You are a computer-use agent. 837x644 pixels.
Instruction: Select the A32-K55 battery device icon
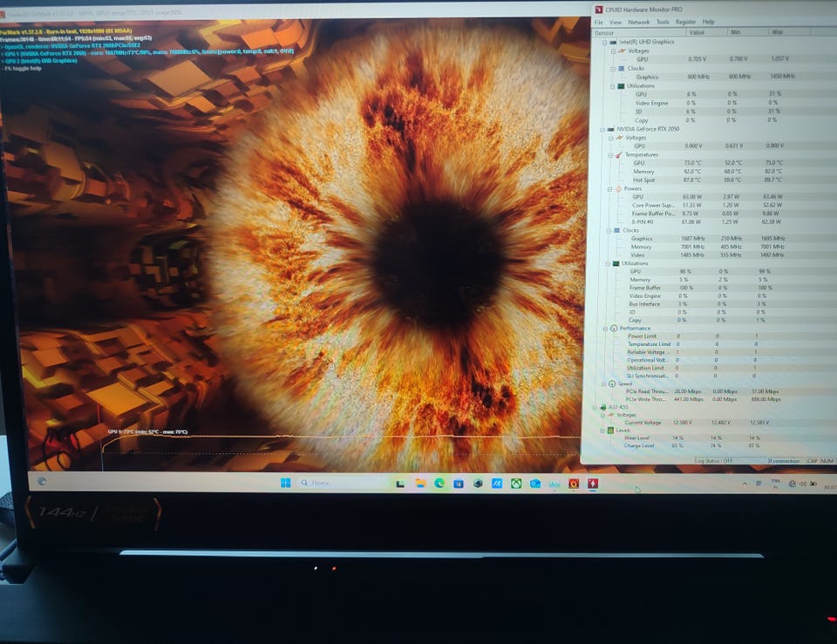(x=602, y=407)
